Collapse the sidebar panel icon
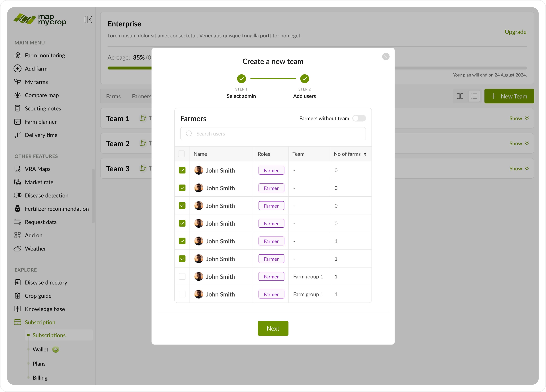546x392 pixels. (x=88, y=19)
